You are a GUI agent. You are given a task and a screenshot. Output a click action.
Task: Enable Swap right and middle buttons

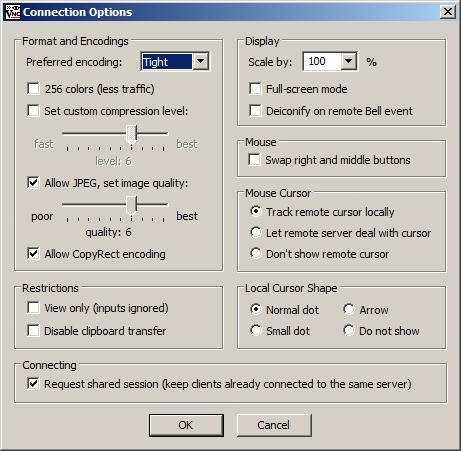click(255, 160)
